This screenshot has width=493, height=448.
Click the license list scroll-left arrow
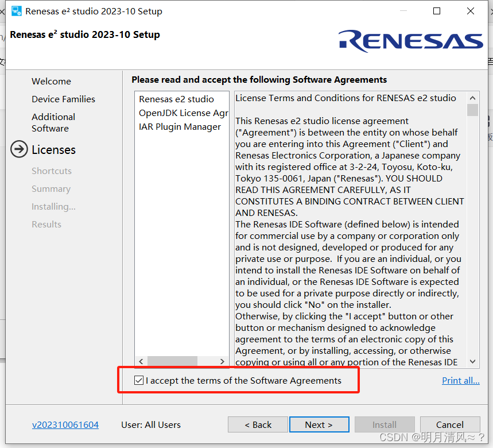click(x=141, y=361)
